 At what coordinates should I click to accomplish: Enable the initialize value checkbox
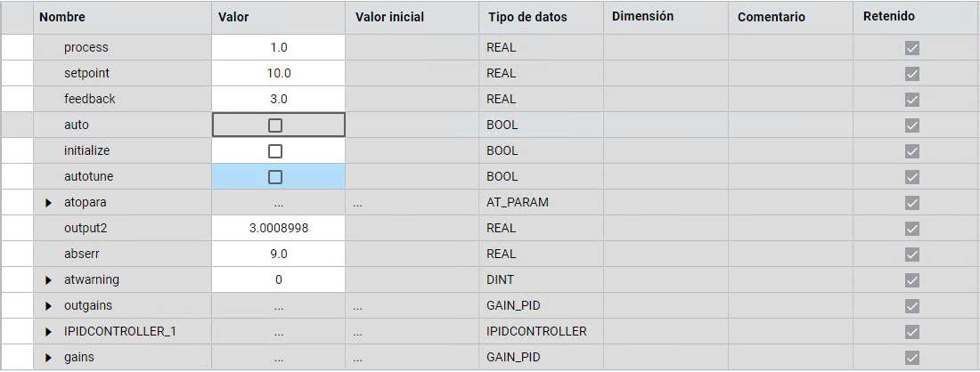275,151
